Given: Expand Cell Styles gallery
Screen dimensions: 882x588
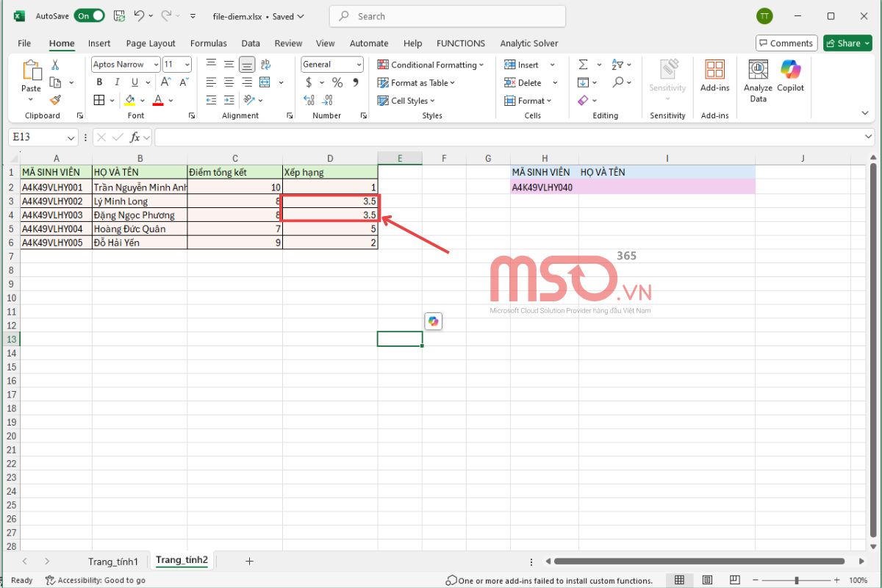Looking at the screenshot, I should pyautogui.click(x=406, y=101).
